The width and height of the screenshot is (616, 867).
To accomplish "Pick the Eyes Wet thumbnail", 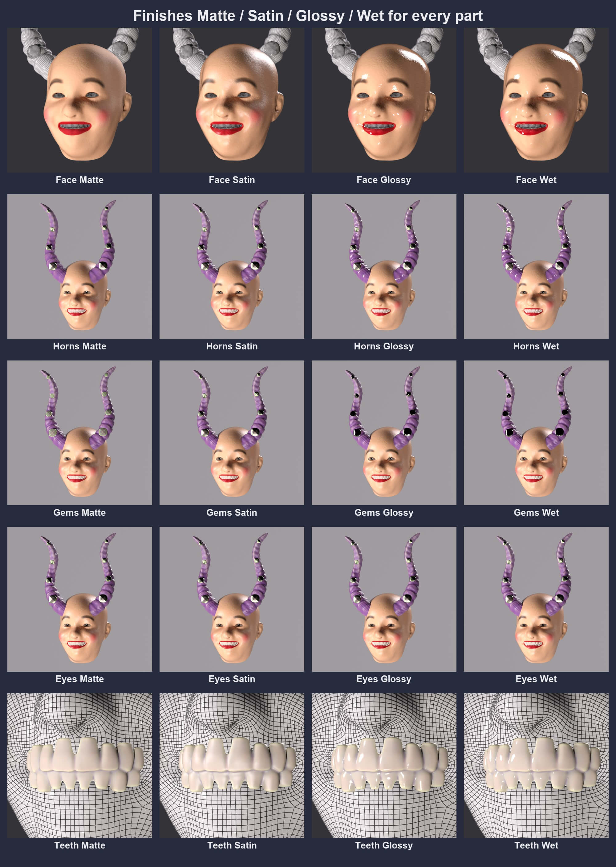I will pos(536,599).
